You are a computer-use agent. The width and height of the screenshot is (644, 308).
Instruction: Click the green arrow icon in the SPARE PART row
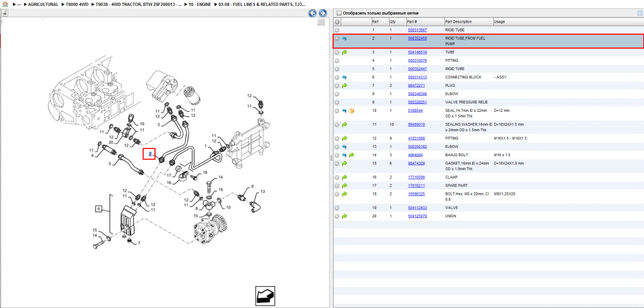(345, 185)
